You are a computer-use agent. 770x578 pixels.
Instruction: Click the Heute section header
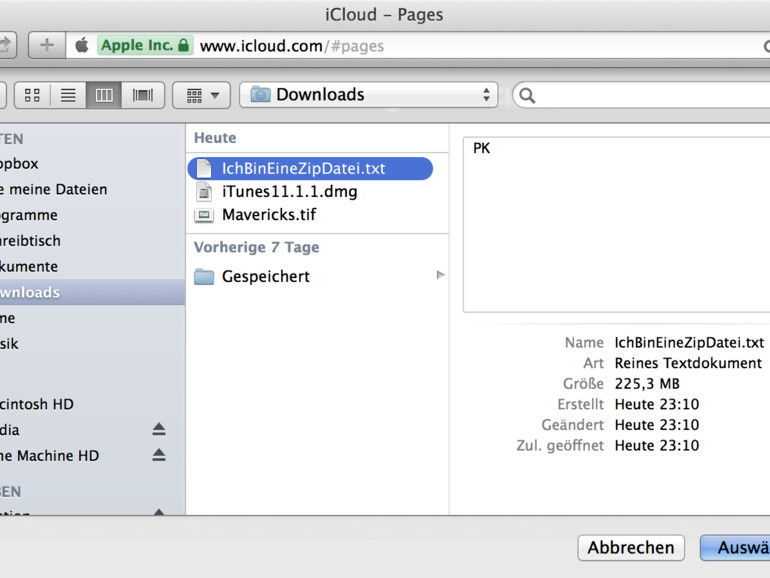coord(215,138)
